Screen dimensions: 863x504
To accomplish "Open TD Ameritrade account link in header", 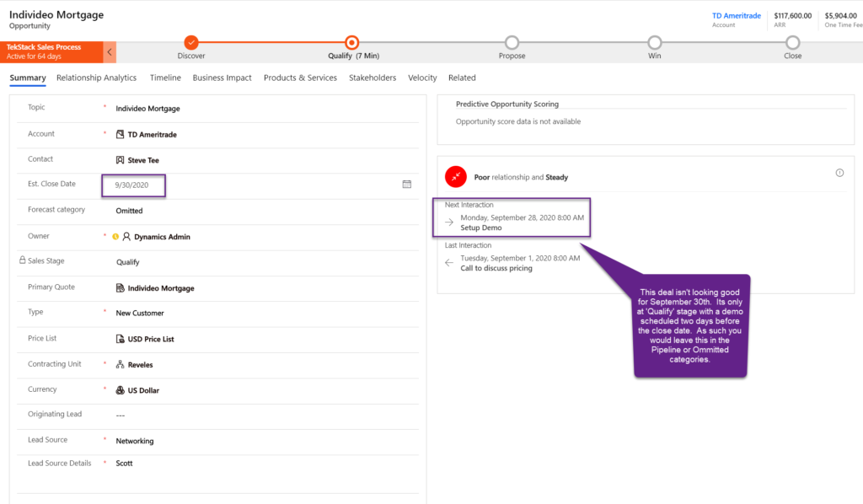I will click(737, 15).
